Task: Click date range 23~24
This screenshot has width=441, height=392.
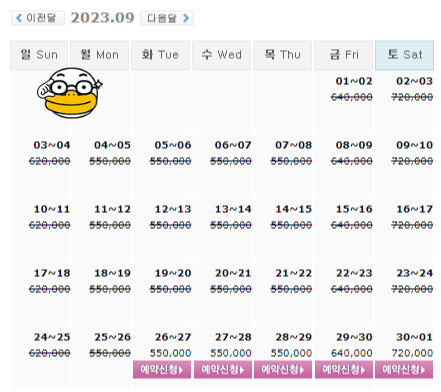Action: tap(414, 273)
